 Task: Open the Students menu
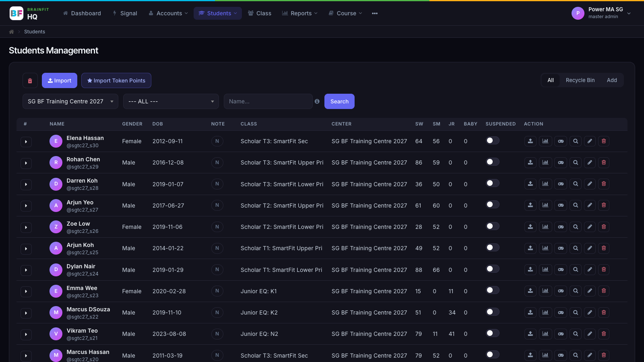(x=218, y=13)
